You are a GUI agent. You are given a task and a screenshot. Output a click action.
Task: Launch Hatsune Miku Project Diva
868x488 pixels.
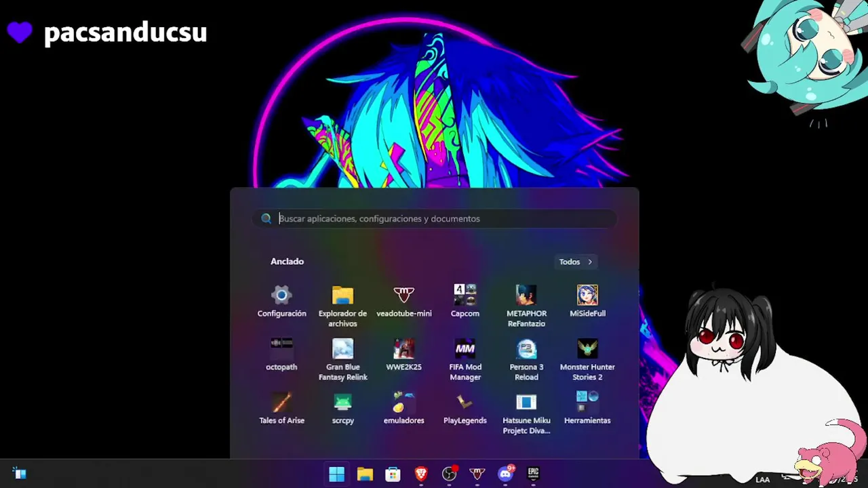pos(526,413)
